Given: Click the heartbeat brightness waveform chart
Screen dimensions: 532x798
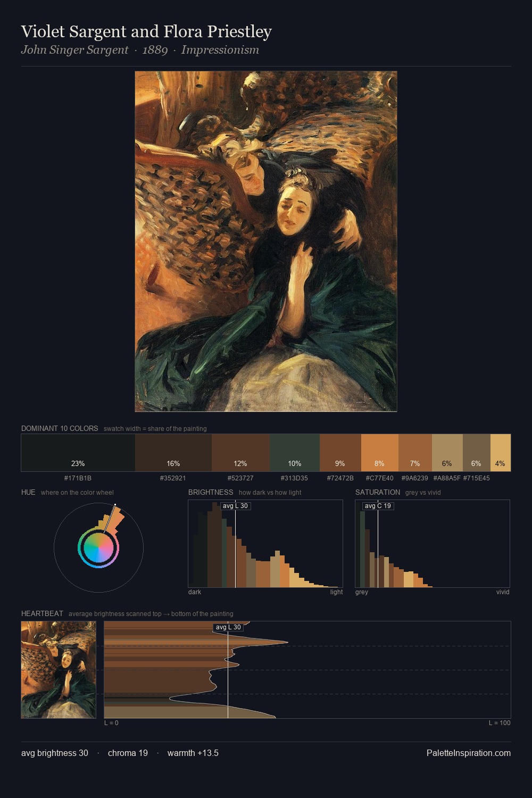Looking at the screenshot, I should (x=307, y=670).
